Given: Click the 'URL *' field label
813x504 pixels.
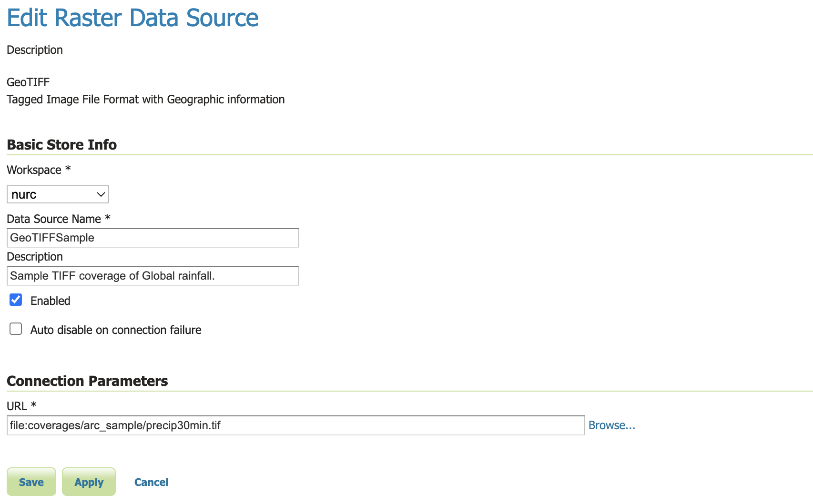Looking at the screenshot, I should pyautogui.click(x=21, y=406).
